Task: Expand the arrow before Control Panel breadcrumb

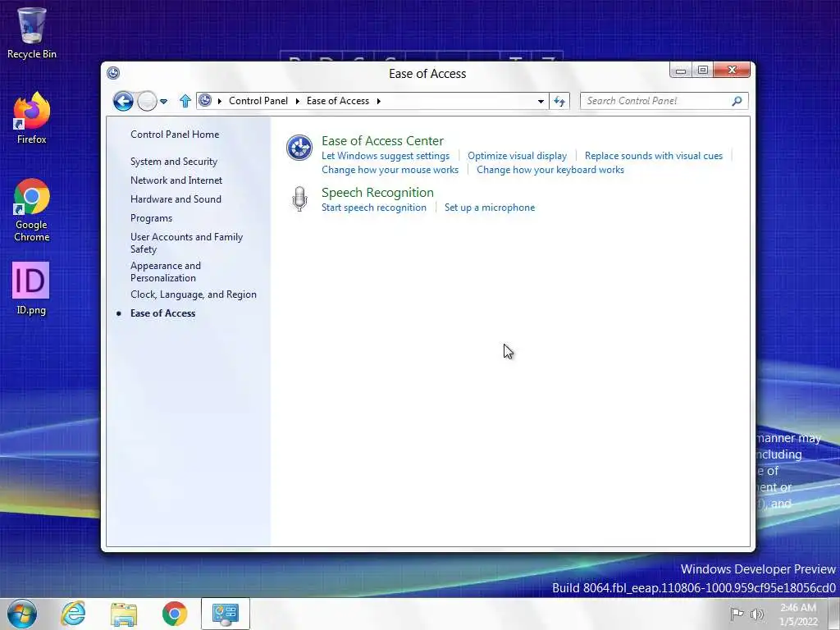Action: click(x=220, y=101)
